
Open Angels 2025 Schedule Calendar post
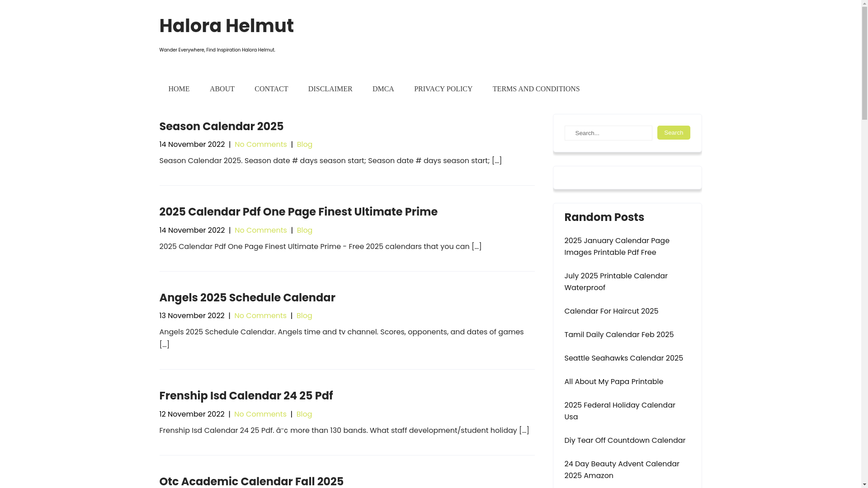coord(247,298)
